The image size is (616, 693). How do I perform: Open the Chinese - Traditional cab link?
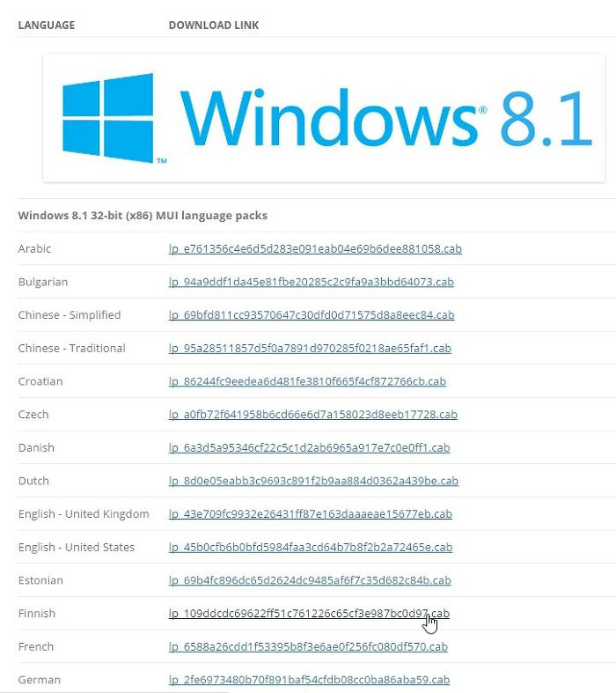coord(310,349)
